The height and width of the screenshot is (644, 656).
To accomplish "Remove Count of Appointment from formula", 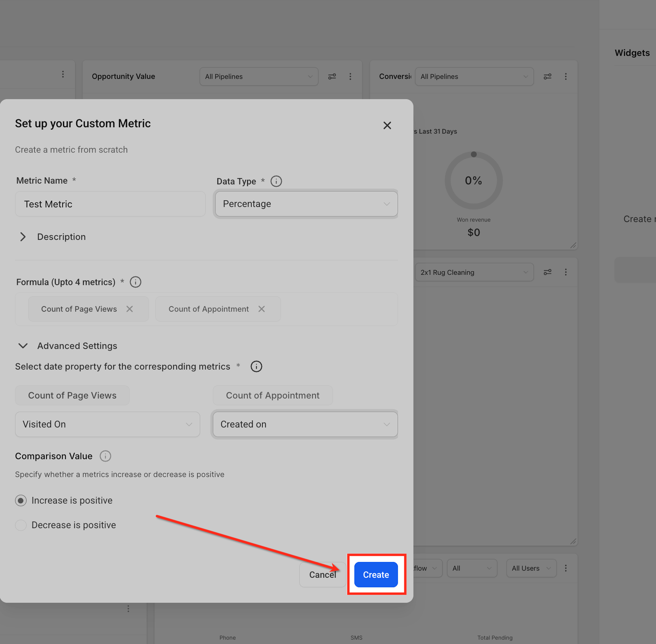I will pyautogui.click(x=262, y=309).
